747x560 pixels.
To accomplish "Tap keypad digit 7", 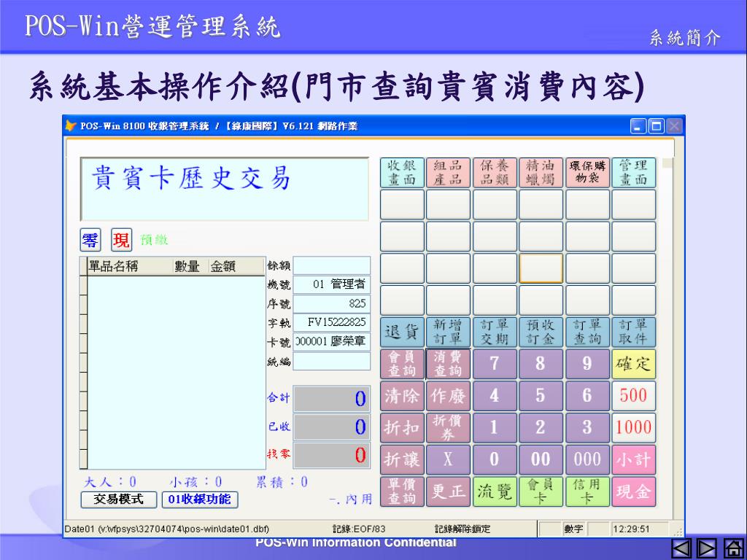I will pyautogui.click(x=495, y=365).
